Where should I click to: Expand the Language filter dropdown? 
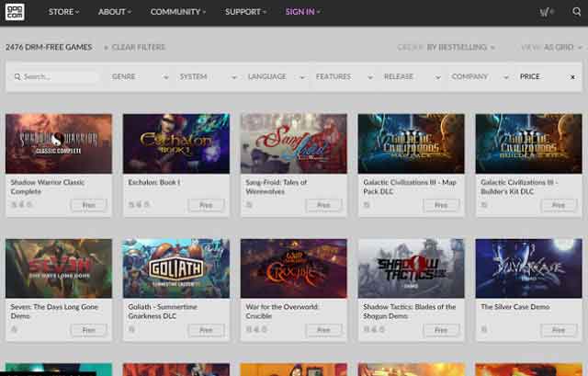(x=276, y=77)
